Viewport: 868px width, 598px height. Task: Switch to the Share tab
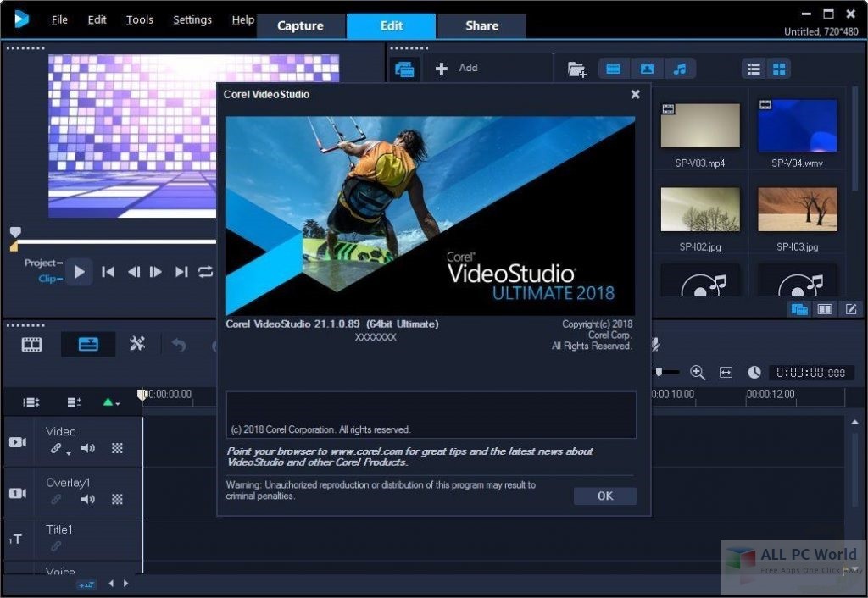tap(481, 26)
